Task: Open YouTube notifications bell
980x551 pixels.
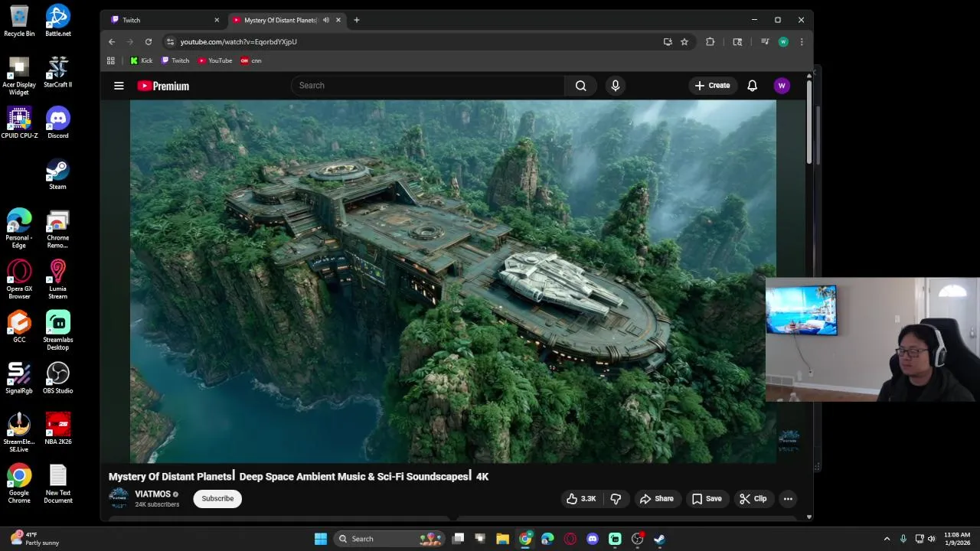Action: tap(752, 86)
